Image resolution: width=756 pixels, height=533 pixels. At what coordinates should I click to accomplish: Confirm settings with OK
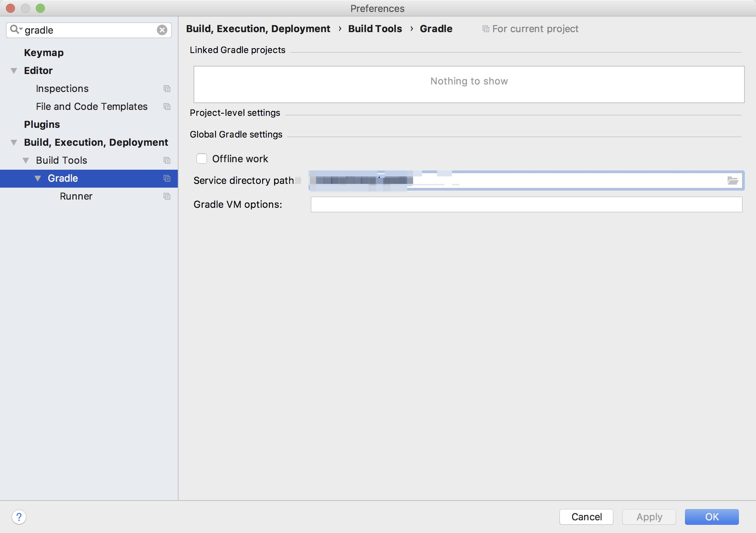click(712, 517)
